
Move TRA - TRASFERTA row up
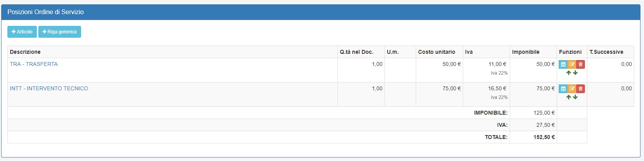[x=568, y=73]
